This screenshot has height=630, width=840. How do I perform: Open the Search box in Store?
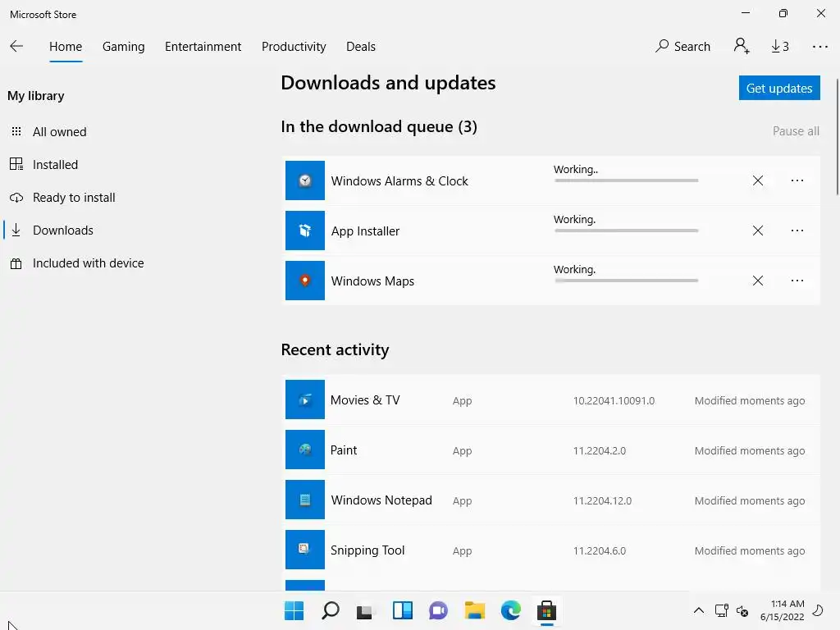coord(682,47)
